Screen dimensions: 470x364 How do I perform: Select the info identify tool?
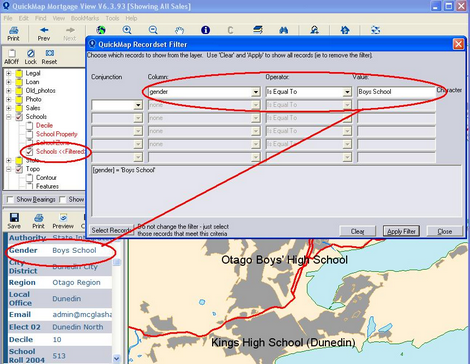point(206,30)
